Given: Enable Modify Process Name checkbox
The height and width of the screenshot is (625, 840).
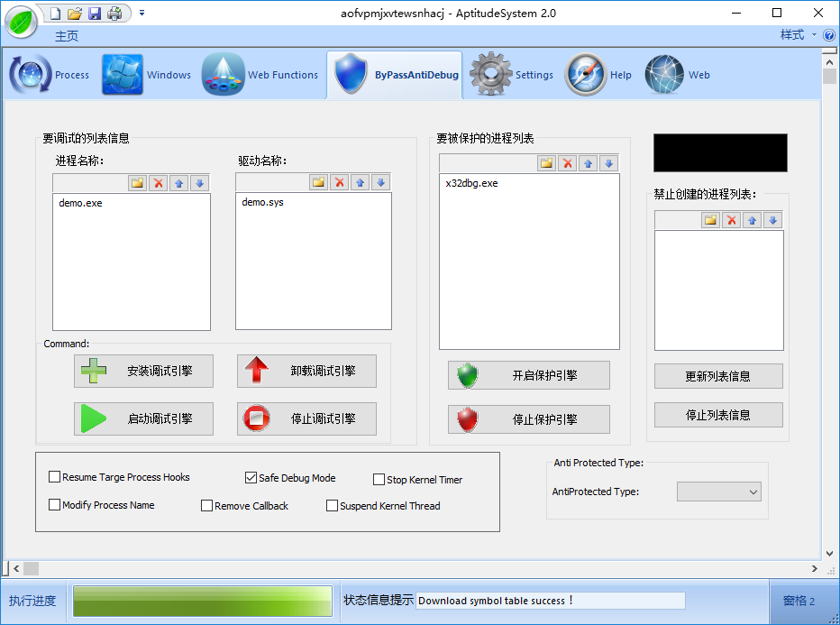Looking at the screenshot, I should pos(54,504).
